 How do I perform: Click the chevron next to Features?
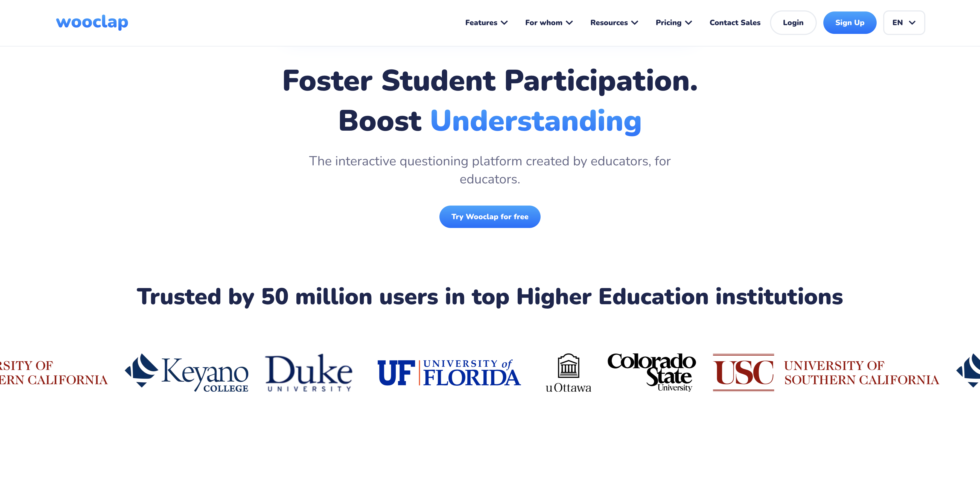pyautogui.click(x=504, y=23)
